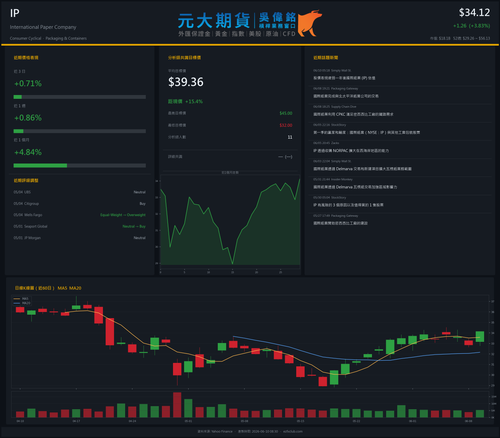Click the 元大期貨 banner title
Screen dimensions: 500x438
point(214,21)
